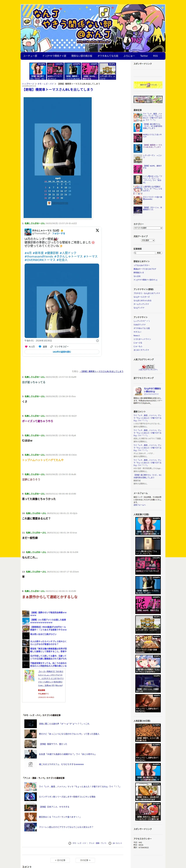
Task: Open the 1421PV NOPE top thumbnail
Action: click(x=55, y=71)
